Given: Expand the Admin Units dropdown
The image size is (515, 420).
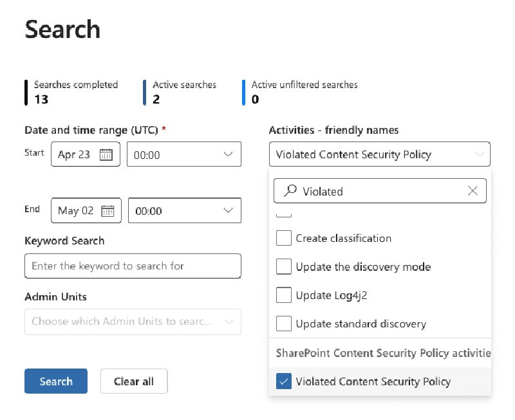Looking at the screenshot, I should pos(229,322).
